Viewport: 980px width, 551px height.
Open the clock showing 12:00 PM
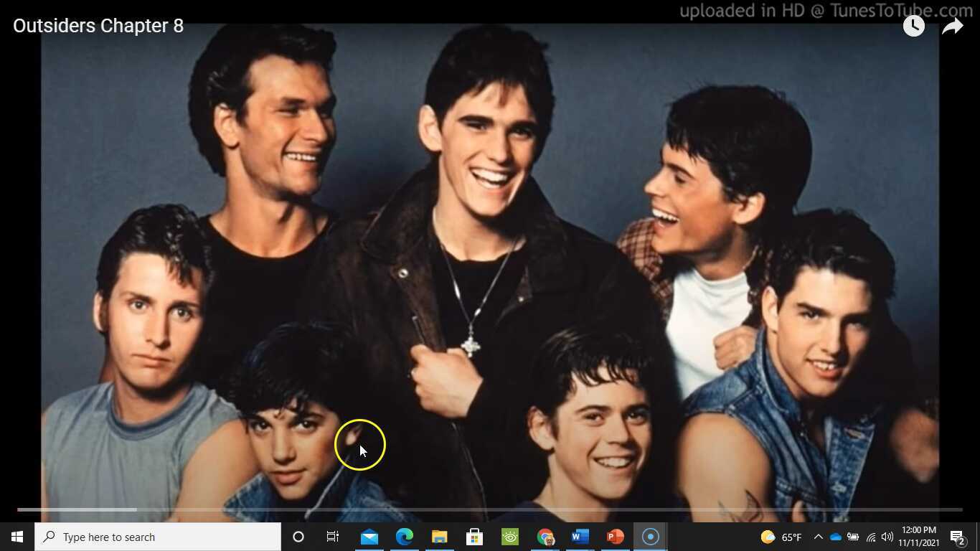click(919, 537)
